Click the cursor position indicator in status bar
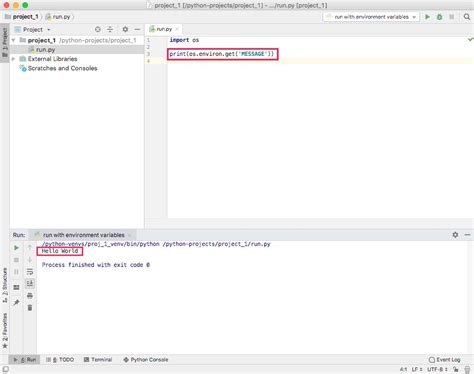 pos(403,369)
